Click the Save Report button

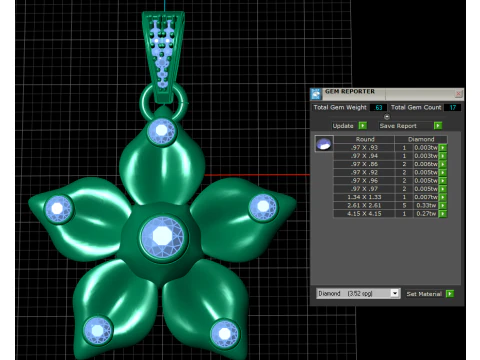398,126
